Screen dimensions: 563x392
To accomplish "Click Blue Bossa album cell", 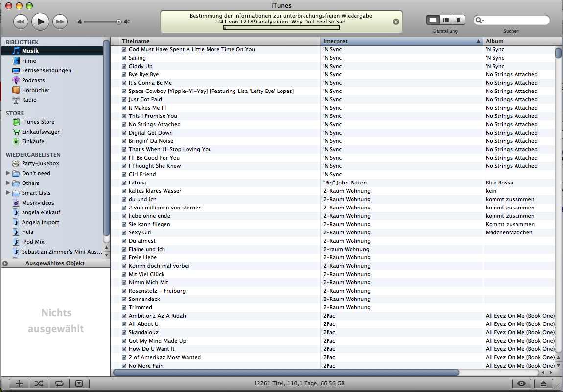I will (499, 183).
